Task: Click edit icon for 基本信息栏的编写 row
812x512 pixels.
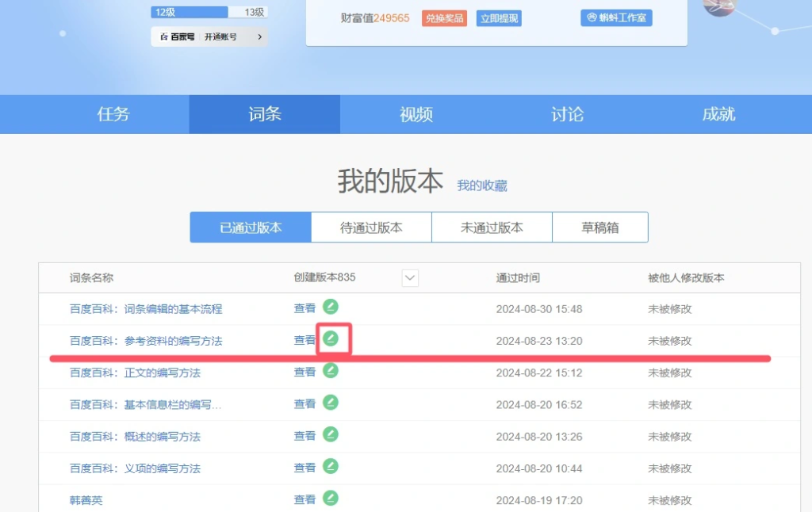Action: pyautogui.click(x=331, y=403)
